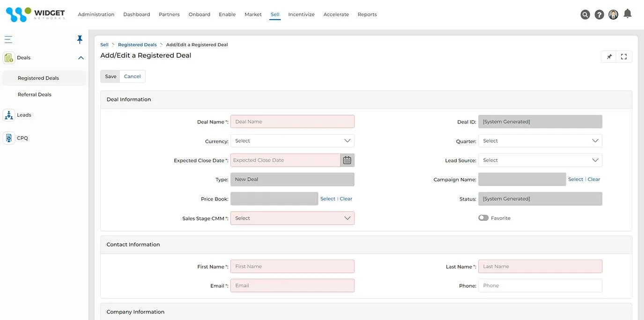The image size is (644, 320).
Task: Click the Status system generated field
Action: [x=540, y=199]
